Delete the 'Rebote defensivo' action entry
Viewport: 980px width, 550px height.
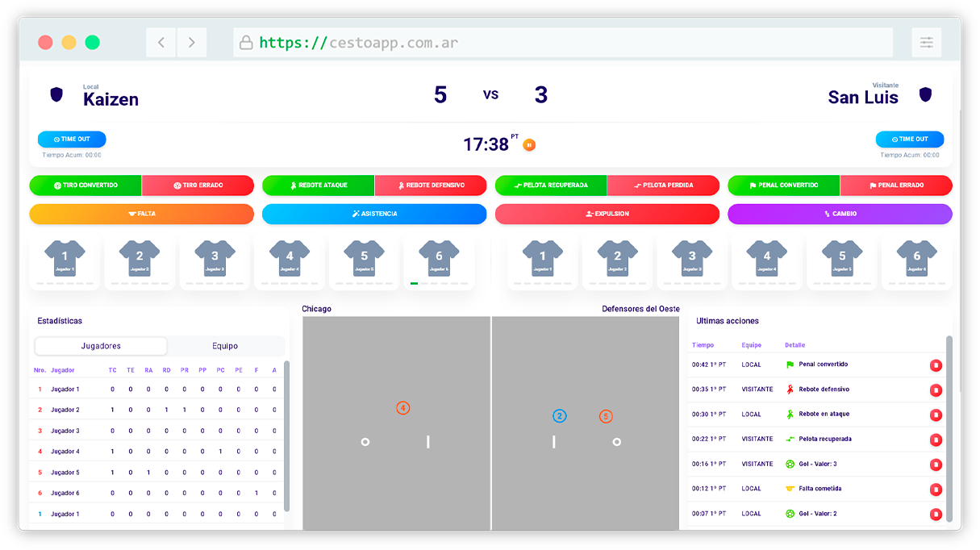[x=936, y=390]
